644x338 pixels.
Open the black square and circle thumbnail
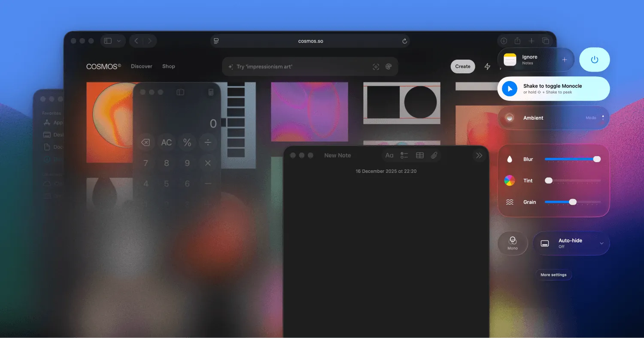pyautogui.click(x=402, y=103)
